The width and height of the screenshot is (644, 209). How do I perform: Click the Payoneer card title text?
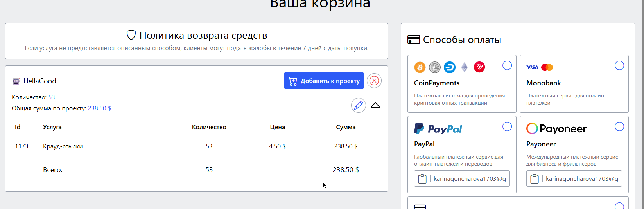[x=541, y=144]
